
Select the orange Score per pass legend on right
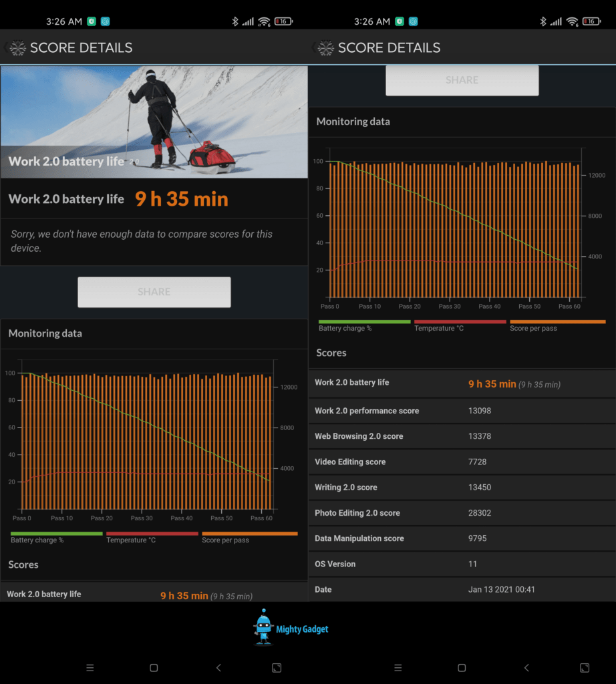pos(557,325)
